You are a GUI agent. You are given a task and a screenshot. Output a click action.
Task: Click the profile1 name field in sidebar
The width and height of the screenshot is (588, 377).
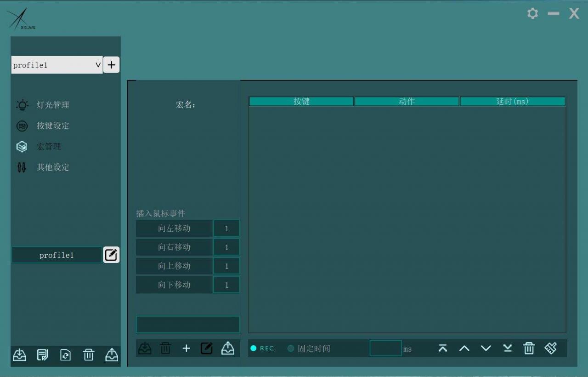(x=57, y=255)
